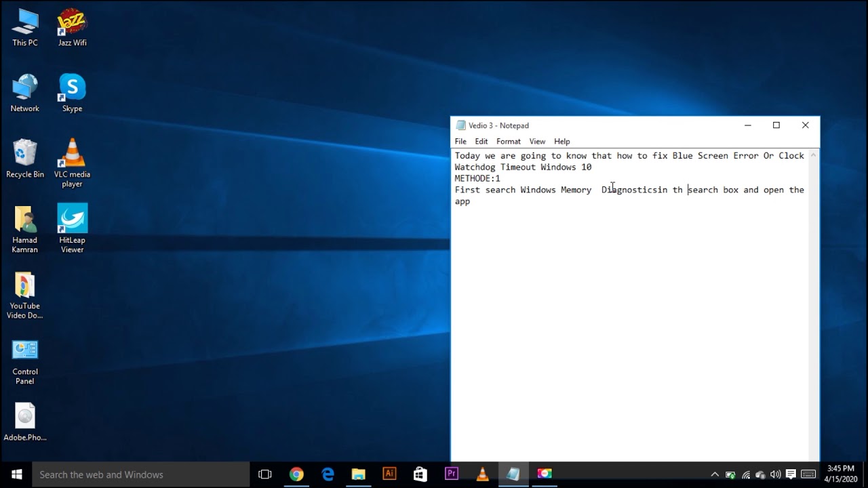The image size is (868, 488).
Task: Click the Task View taskbar button
Action: (x=265, y=474)
